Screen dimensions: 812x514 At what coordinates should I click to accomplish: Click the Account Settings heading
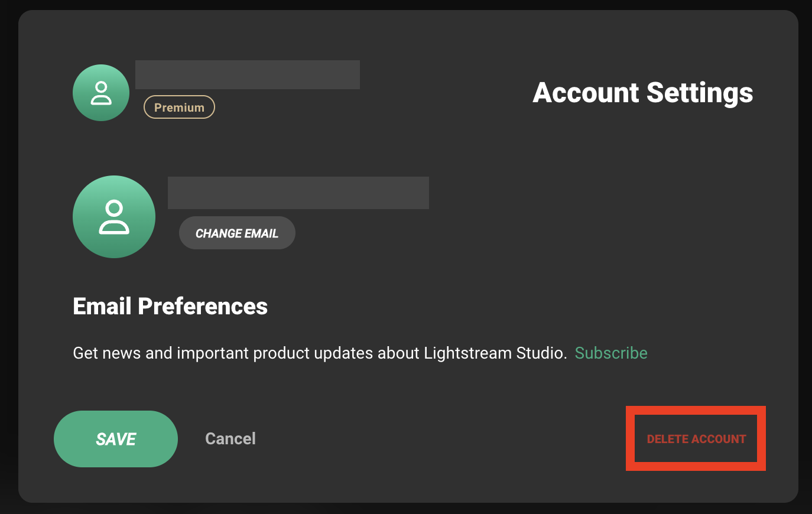pos(643,93)
